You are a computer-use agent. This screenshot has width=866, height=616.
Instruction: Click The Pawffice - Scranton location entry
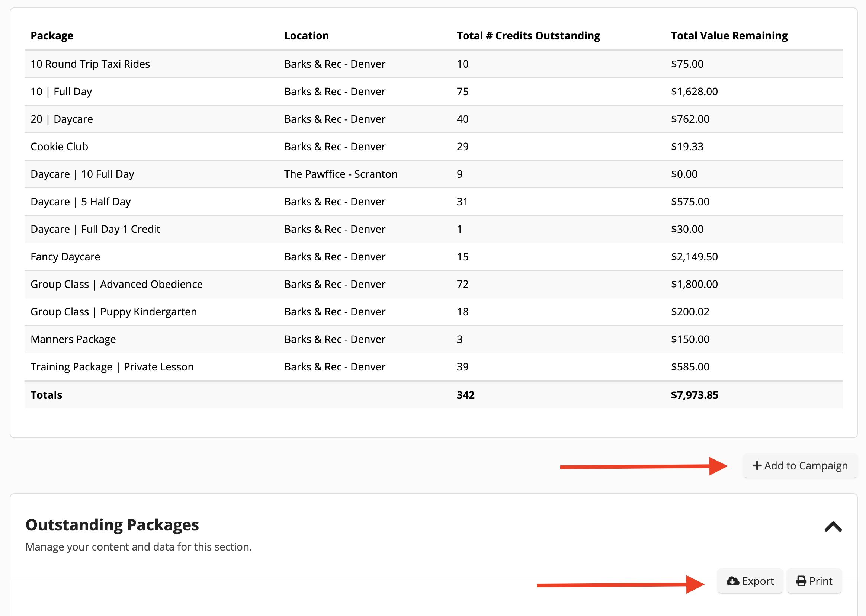pyautogui.click(x=341, y=174)
